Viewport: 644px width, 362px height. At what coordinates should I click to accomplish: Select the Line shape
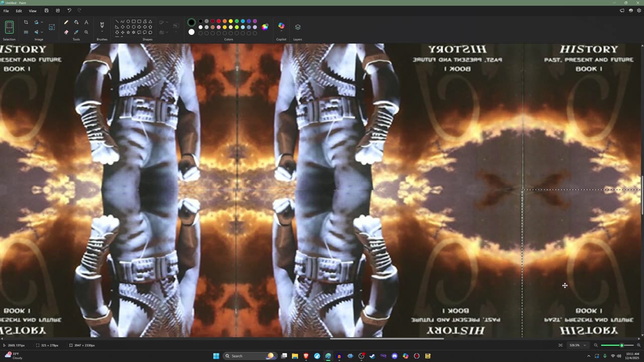coord(117,22)
